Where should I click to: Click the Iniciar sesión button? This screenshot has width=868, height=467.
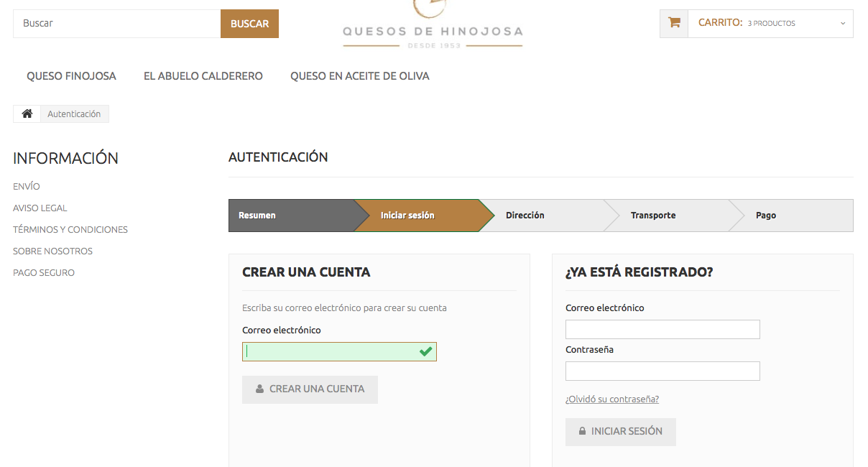(x=621, y=432)
